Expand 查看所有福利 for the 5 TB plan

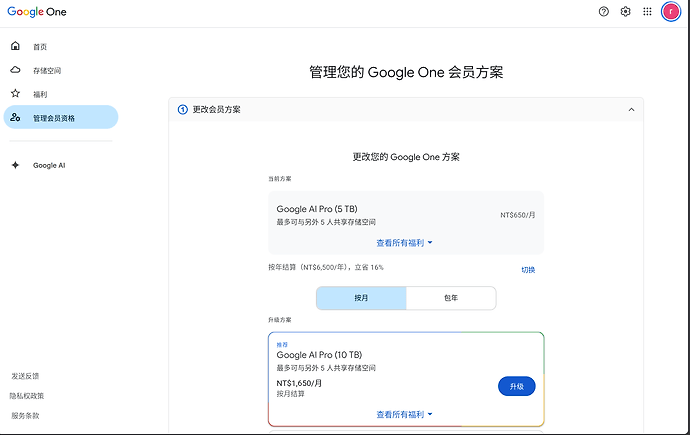point(404,243)
